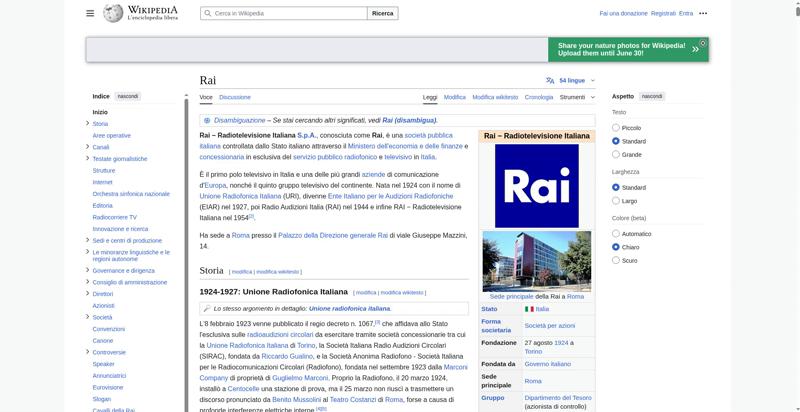Click Dipartimento del Tesoro link

[558, 398]
